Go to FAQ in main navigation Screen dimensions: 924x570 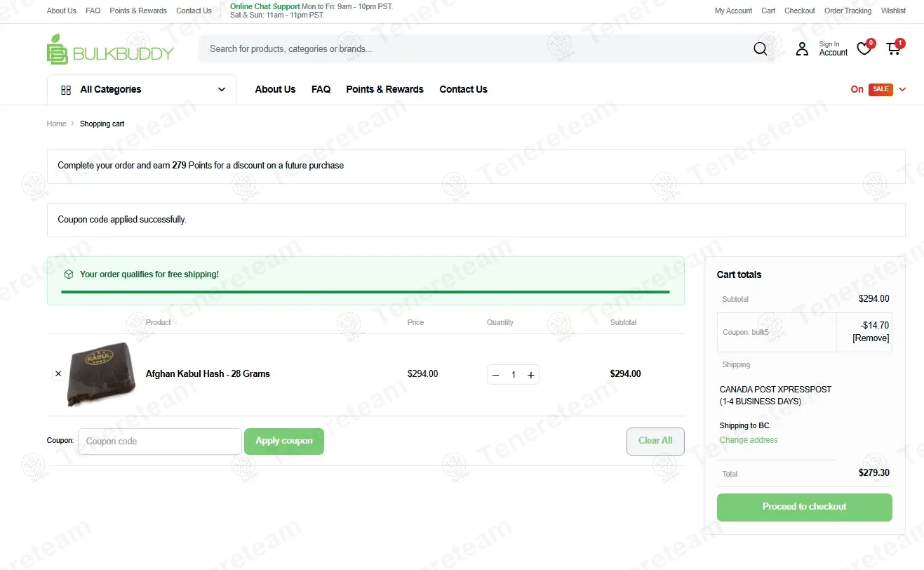tap(321, 90)
